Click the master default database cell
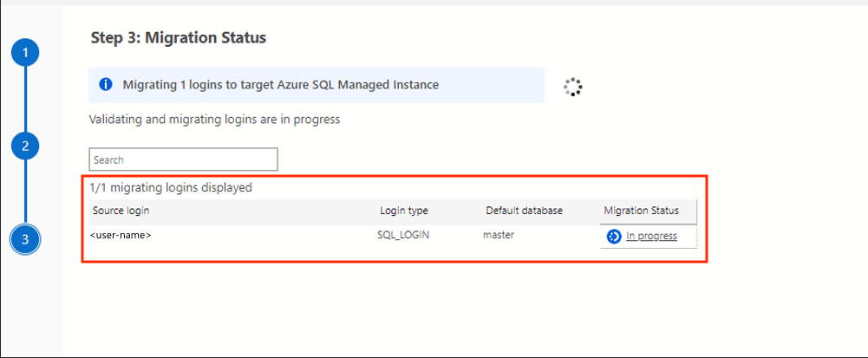This screenshot has width=868, height=358. [x=499, y=235]
